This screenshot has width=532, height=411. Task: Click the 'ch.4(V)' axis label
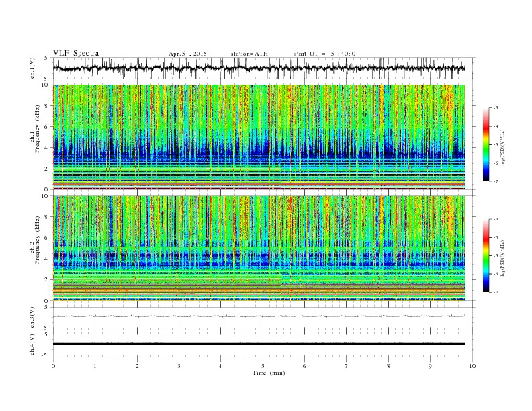click(32, 345)
